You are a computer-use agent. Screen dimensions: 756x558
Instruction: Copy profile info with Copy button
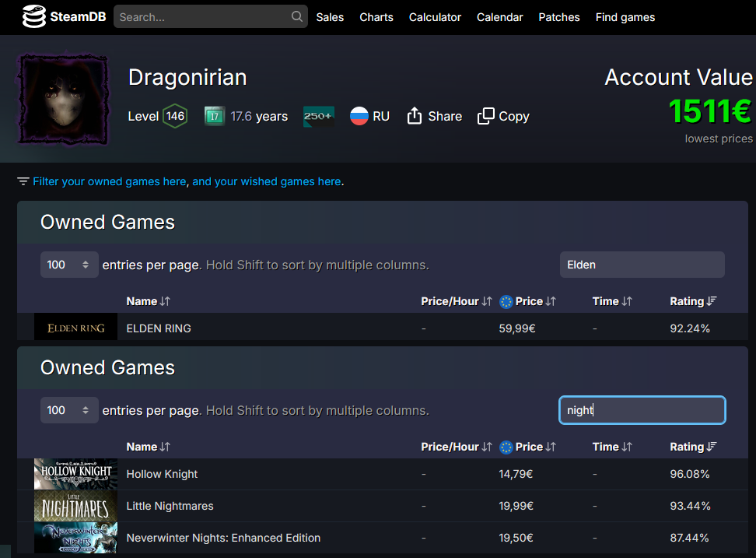tap(503, 116)
